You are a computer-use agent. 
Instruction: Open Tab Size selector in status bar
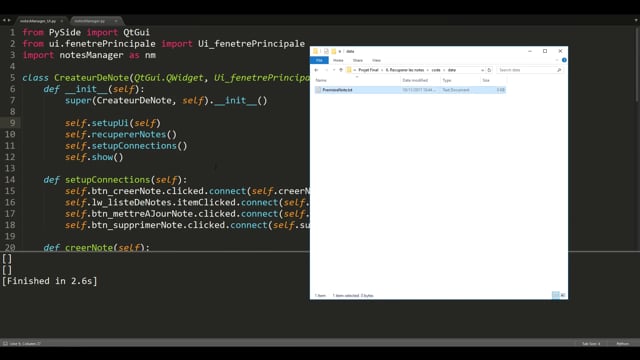tap(591, 344)
